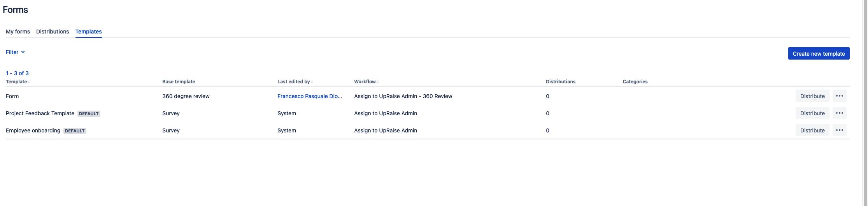Click the 1 - 3 of 3 pagination text
The image size is (868, 206).
(x=17, y=73)
